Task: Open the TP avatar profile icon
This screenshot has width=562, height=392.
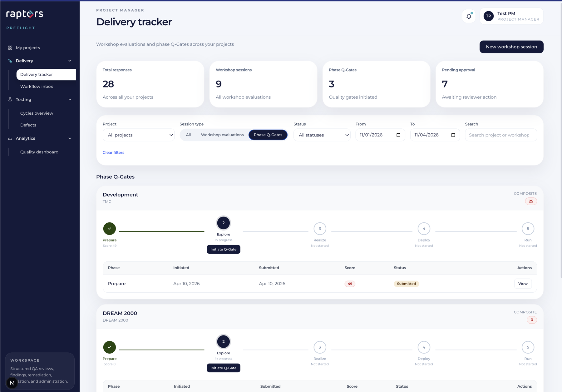Action: [488, 16]
